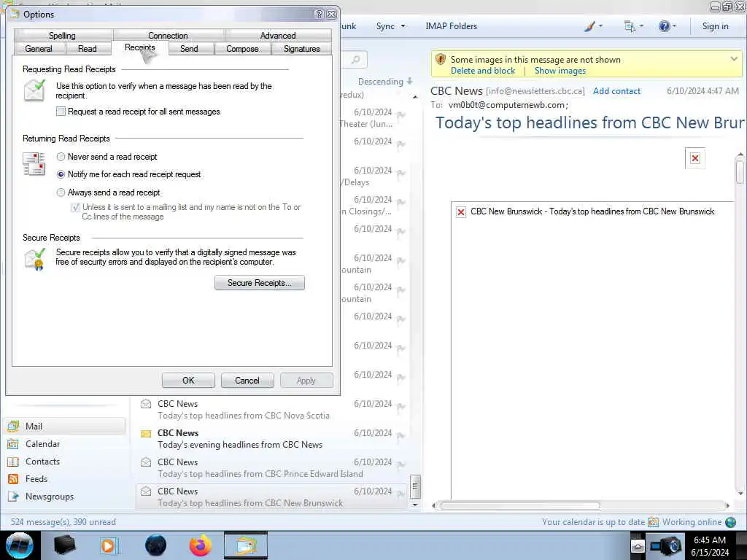Open Firefox from the taskbar
The image size is (747, 560).
coord(201,545)
